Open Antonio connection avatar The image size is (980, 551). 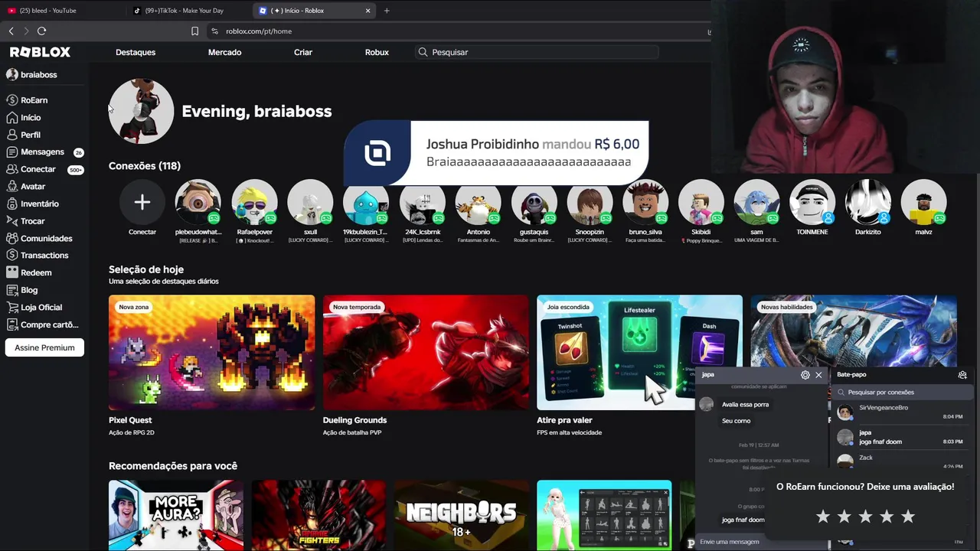(478, 203)
